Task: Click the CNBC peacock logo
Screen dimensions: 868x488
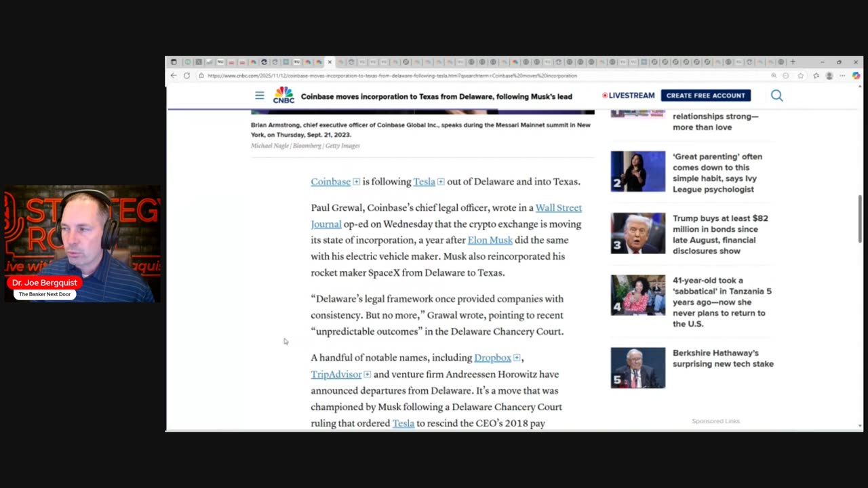Action: pyautogui.click(x=283, y=96)
